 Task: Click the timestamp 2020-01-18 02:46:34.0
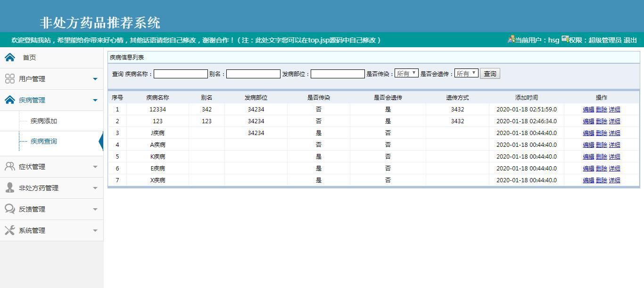point(526,121)
